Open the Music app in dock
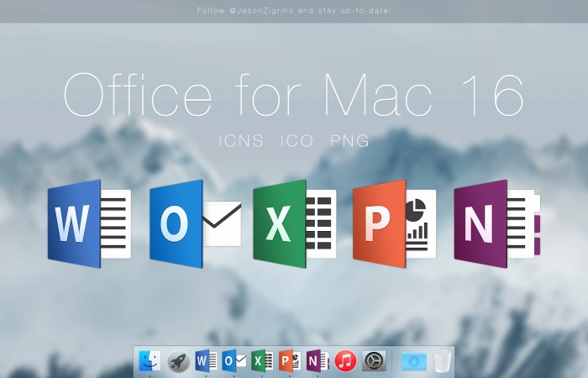Image resolution: width=588 pixels, height=378 pixels. [345, 360]
